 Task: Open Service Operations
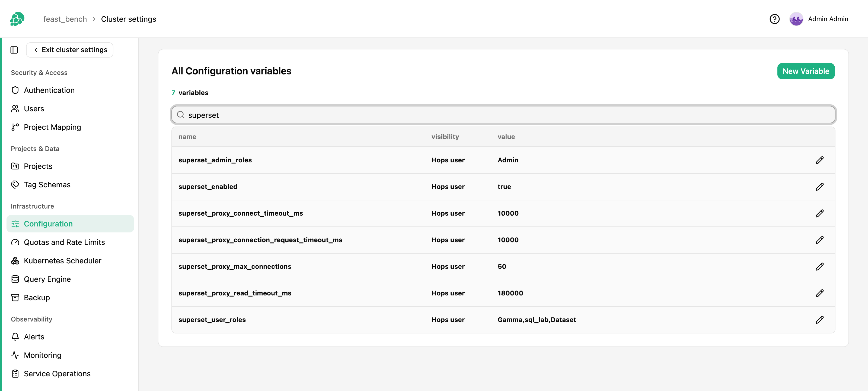(x=70, y=374)
